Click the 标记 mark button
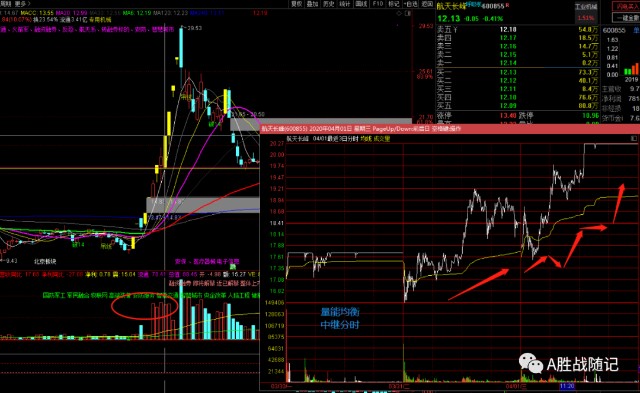The width and height of the screenshot is (640, 393). pyautogui.click(x=394, y=4)
